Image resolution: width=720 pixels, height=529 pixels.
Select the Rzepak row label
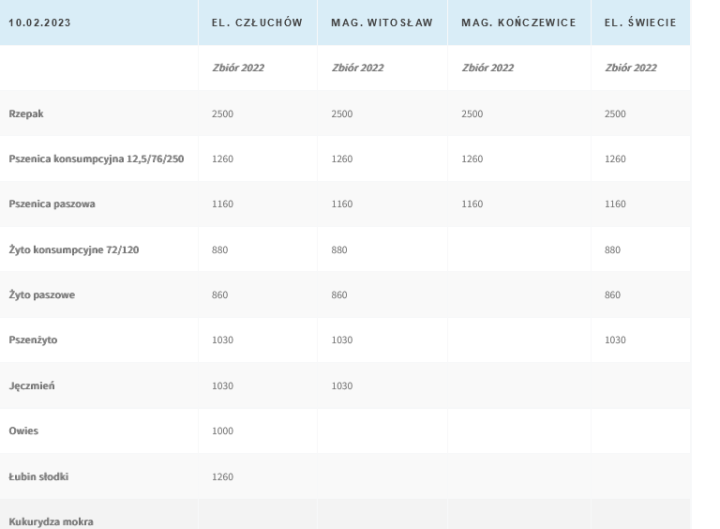pyautogui.click(x=26, y=113)
